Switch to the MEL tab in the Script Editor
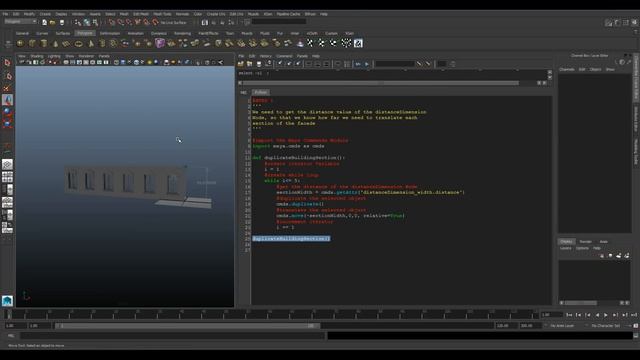 point(244,93)
